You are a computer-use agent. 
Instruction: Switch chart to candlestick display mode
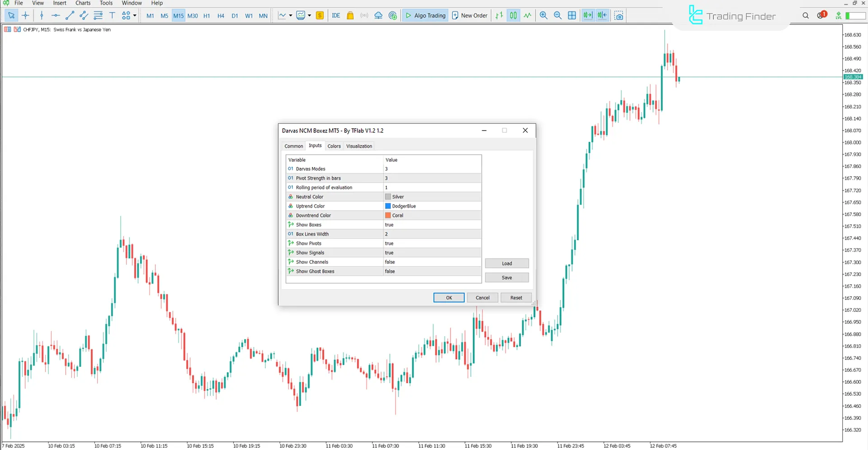coord(513,15)
